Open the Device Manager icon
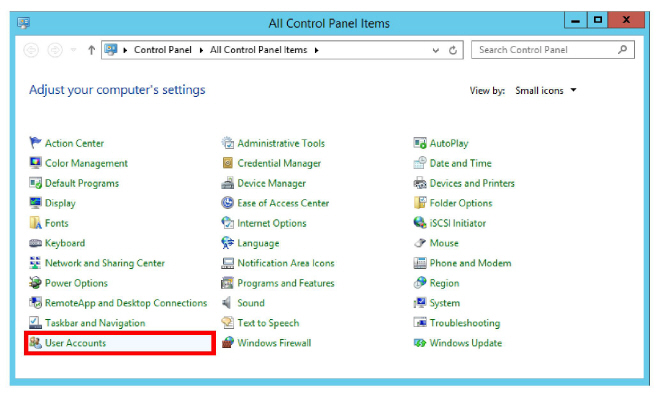The height and width of the screenshot is (397, 659). click(227, 183)
